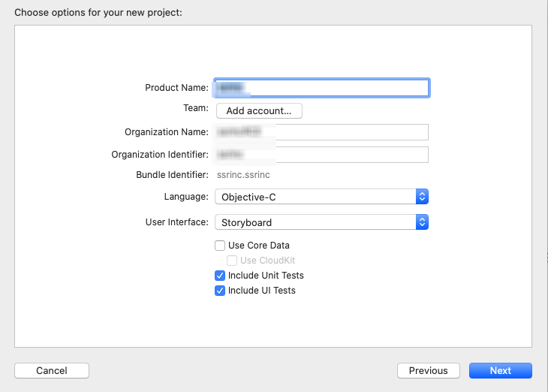Click the Cancel button
The width and height of the screenshot is (548, 392).
(52, 370)
